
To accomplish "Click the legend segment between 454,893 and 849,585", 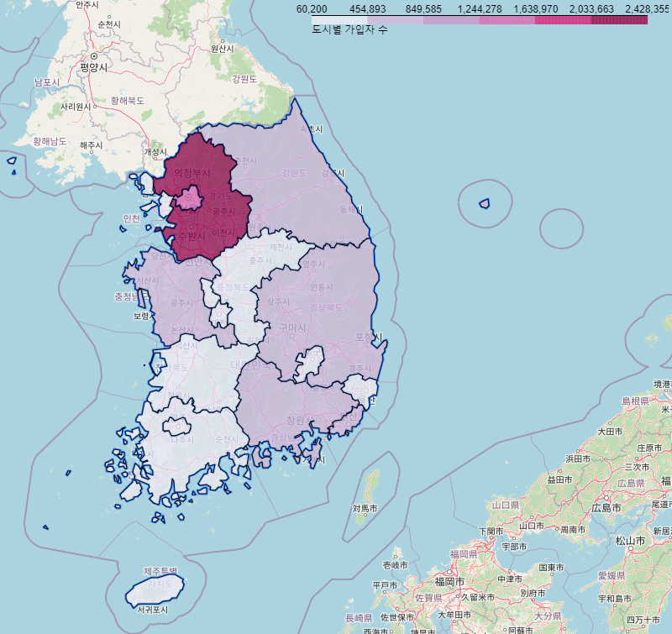I will [x=396, y=19].
